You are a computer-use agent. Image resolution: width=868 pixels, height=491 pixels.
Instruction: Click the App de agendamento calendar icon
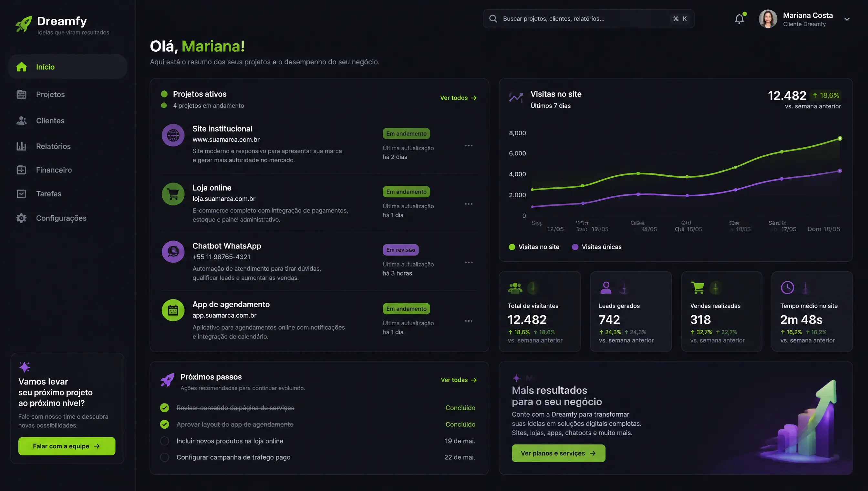[173, 310]
